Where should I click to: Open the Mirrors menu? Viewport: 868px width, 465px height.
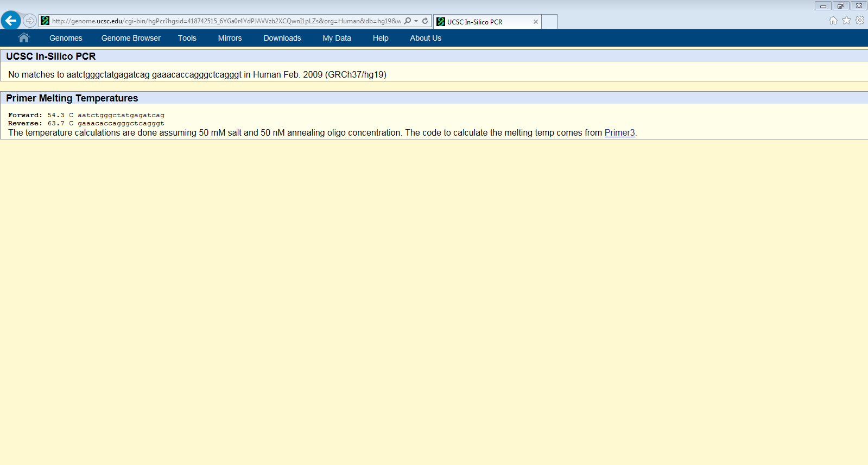tap(230, 38)
